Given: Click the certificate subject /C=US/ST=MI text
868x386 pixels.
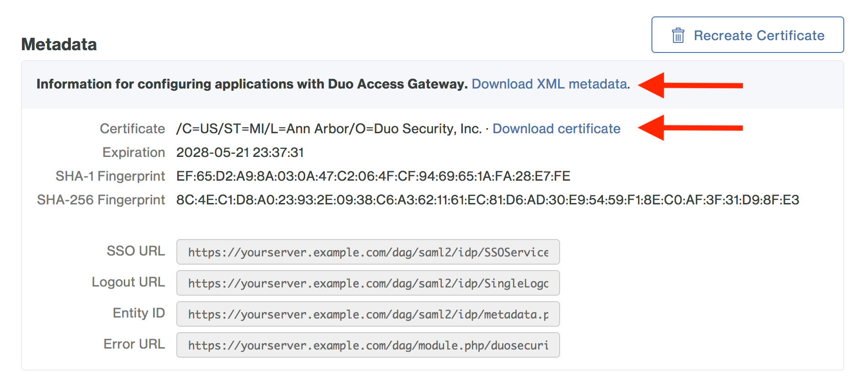Looking at the screenshot, I should tap(328, 129).
